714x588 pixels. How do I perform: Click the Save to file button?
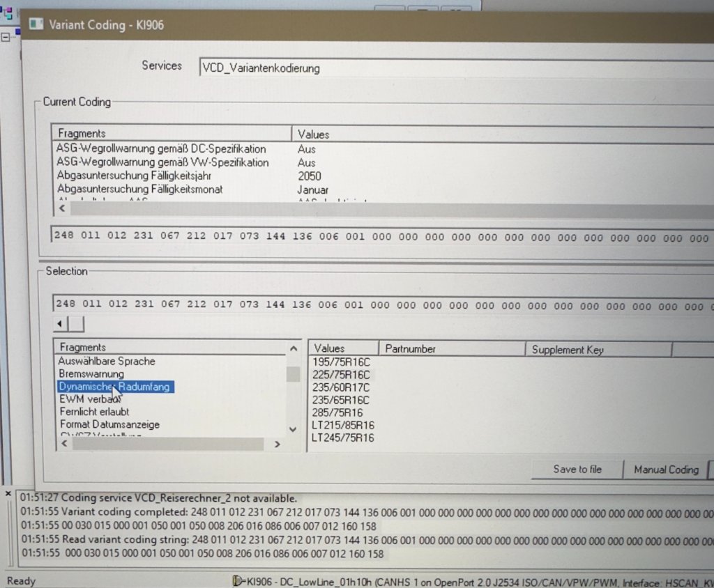(x=577, y=470)
